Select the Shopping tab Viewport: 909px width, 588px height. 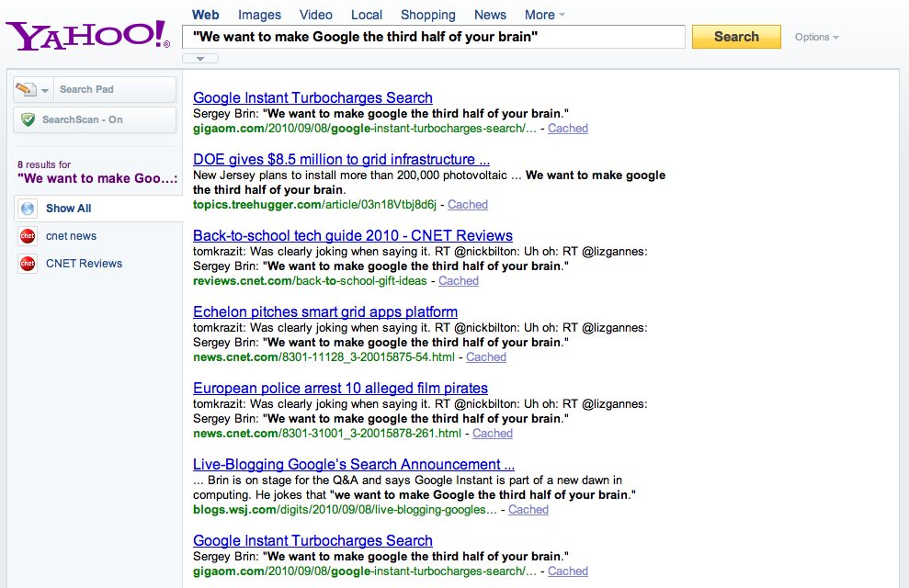[428, 15]
